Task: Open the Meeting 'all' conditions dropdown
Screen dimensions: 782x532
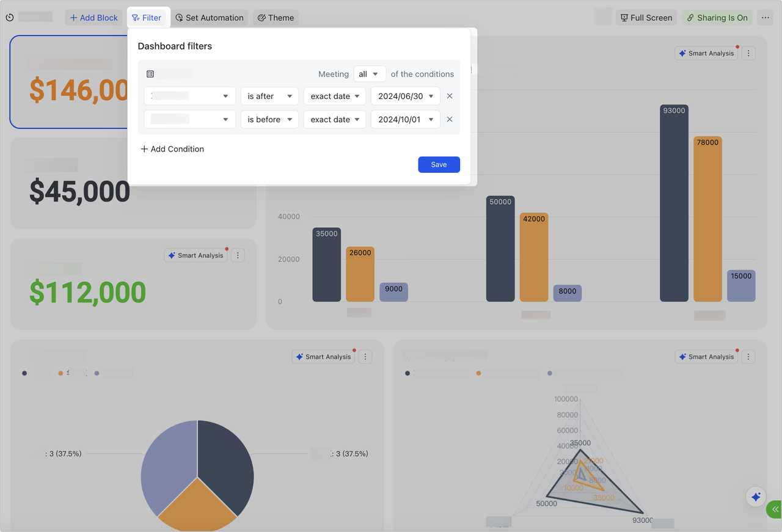Action: click(370, 73)
